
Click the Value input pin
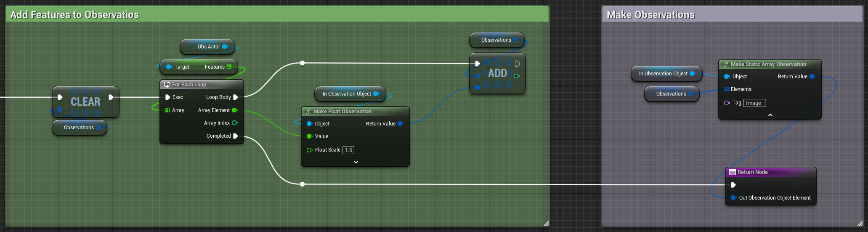point(309,136)
